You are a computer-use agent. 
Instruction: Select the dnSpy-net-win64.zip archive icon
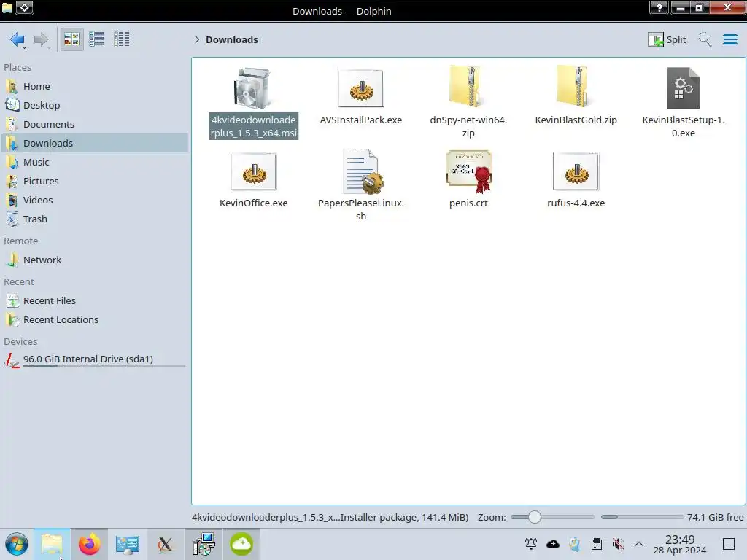click(x=468, y=87)
